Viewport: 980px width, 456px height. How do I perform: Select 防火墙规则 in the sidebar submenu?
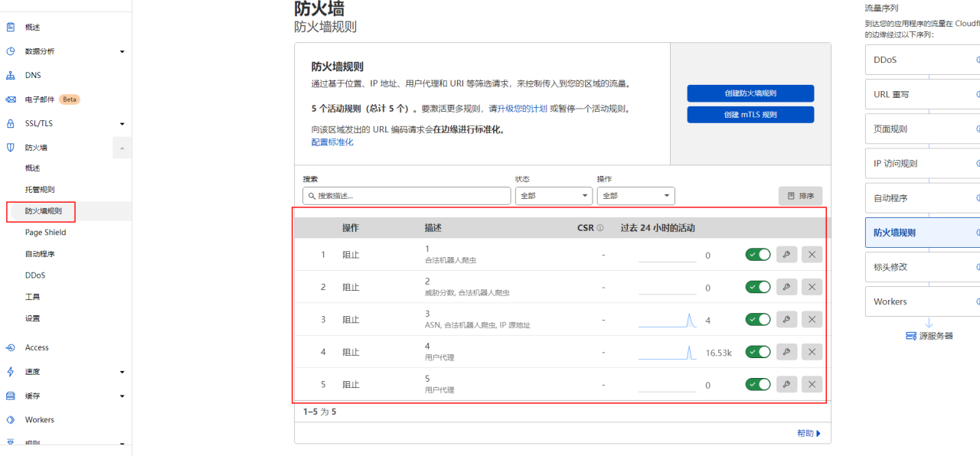click(x=43, y=211)
